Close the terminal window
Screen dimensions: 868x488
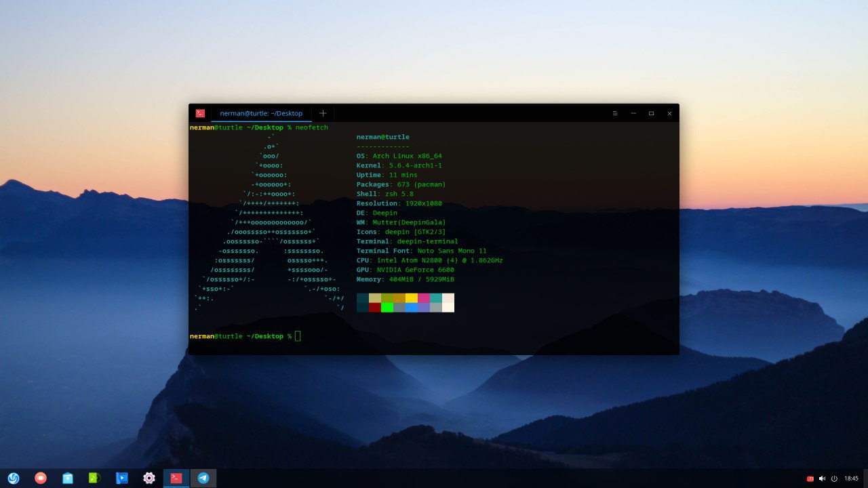coord(669,113)
